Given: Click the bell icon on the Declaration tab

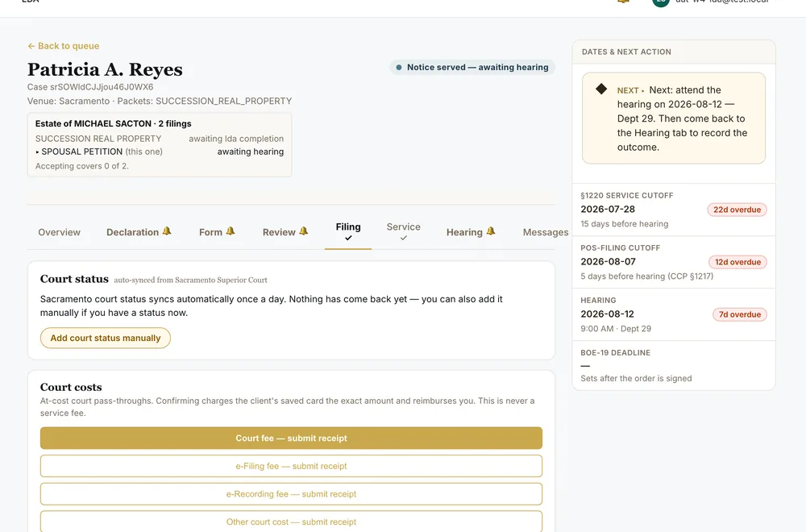Looking at the screenshot, I should click(167, 231).
